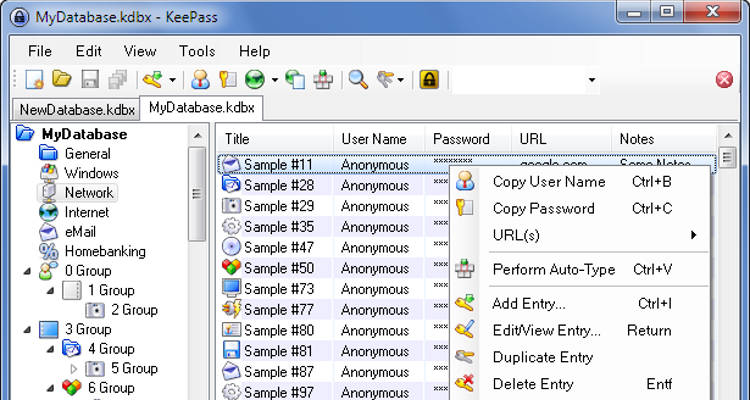Click the Save All toolbar icon
The width and height of the screenshot is (750, 400).
[x=117, y=79]
